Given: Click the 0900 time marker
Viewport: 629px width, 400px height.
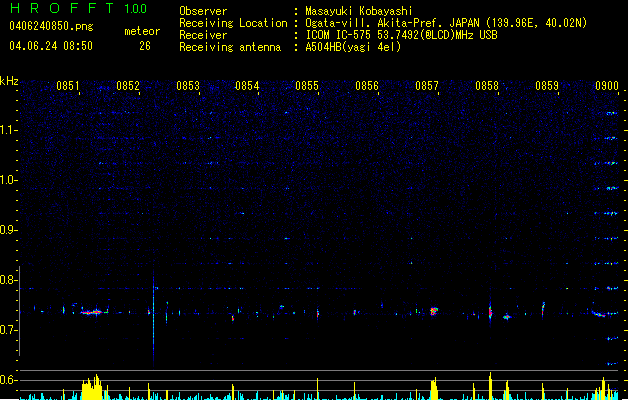Looking at the screenshot, I should coord(607,86).
